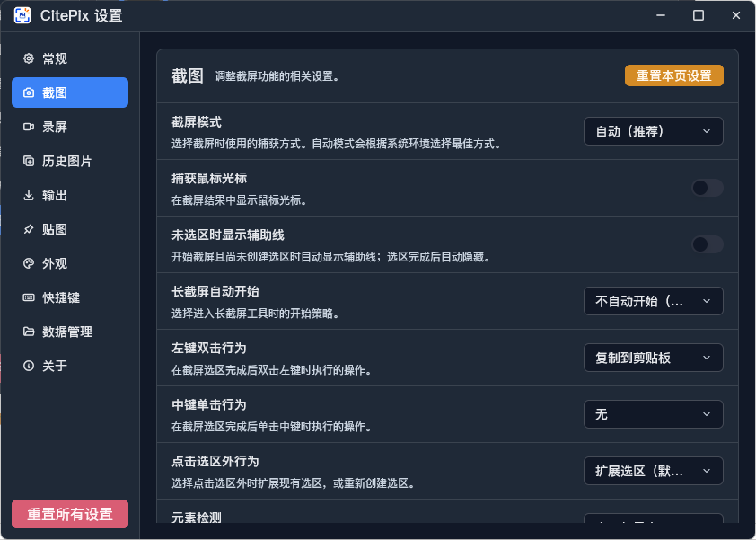Go to the 录屏 settings page
Image resolution: width=756 pixels, height=540 pixels.
[70, 127]
